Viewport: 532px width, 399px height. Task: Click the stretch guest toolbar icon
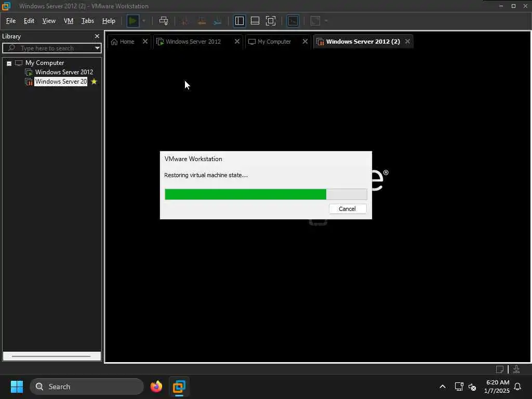click(x=315, y=21)
